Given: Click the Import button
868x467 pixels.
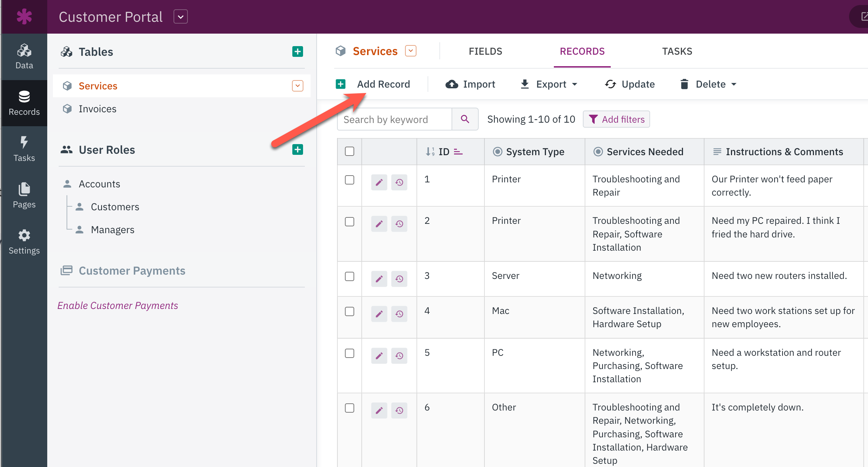Looking at the screenshot, I should [x=470, y=84].
